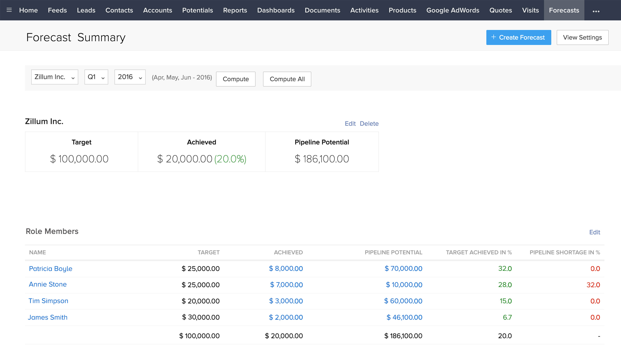Open the Google AdWords tab
Image resolution: width=621 pixels, height=364 pixels.
(452, 10)
